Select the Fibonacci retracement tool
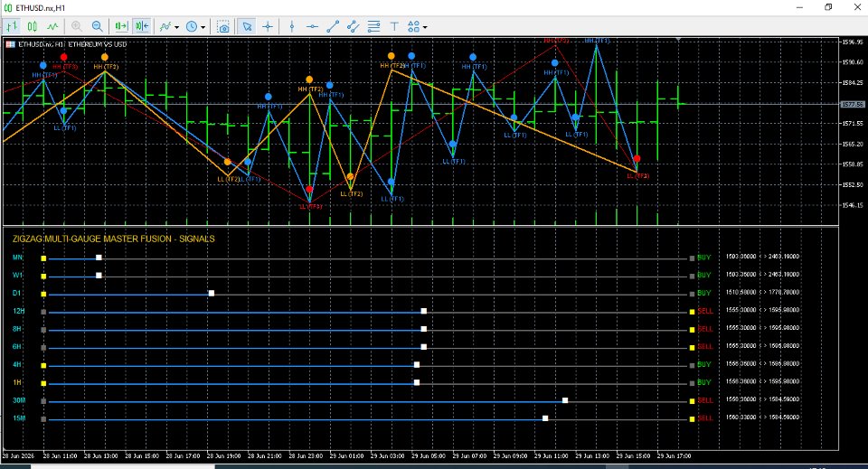Image resolution: width=868 pixels, height=469 pixels. point(373,26)
